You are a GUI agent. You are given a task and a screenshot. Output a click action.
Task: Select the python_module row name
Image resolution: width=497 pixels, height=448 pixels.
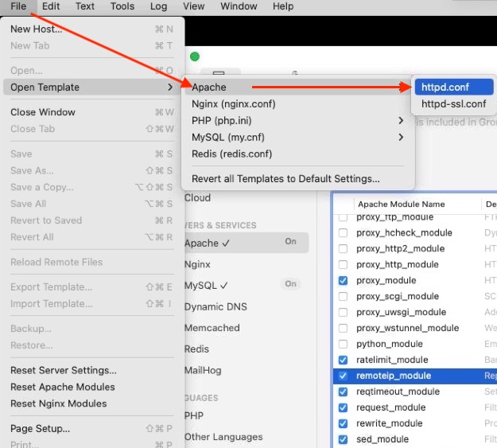389,344
